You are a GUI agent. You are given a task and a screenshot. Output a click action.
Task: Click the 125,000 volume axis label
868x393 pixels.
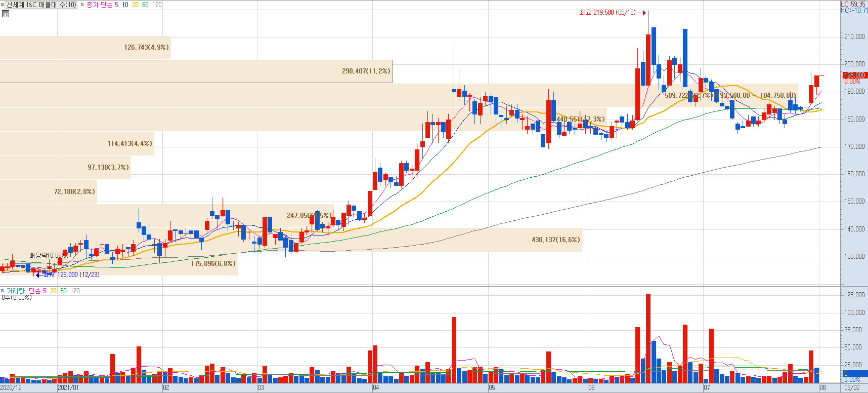(x=854, y=295)
